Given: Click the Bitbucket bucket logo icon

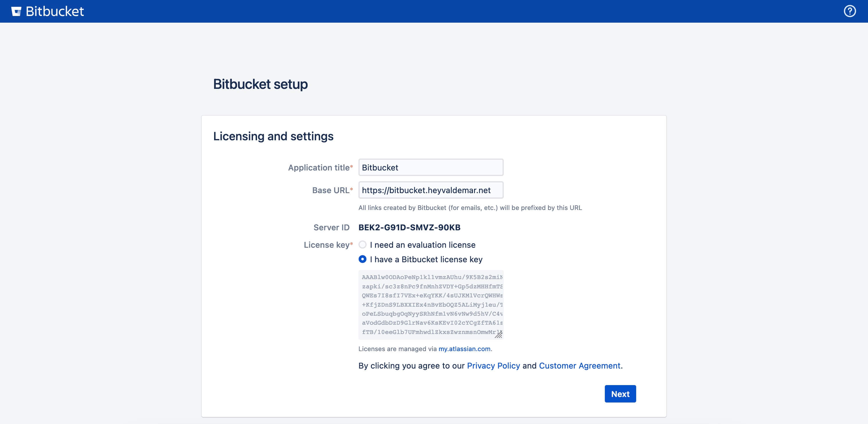Looking at the screenshot, I should 16,11.
